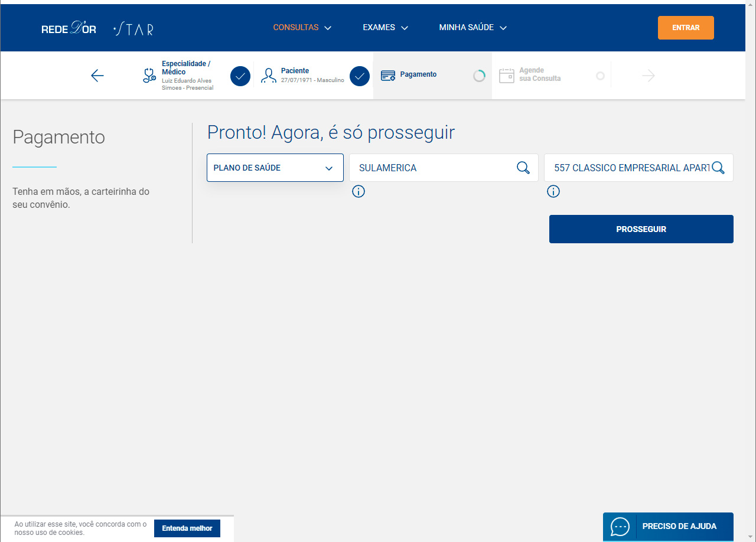This screenshot has width=756, height=542.
Task: Go back with the left arrow
Action: [x=97, y=76]
